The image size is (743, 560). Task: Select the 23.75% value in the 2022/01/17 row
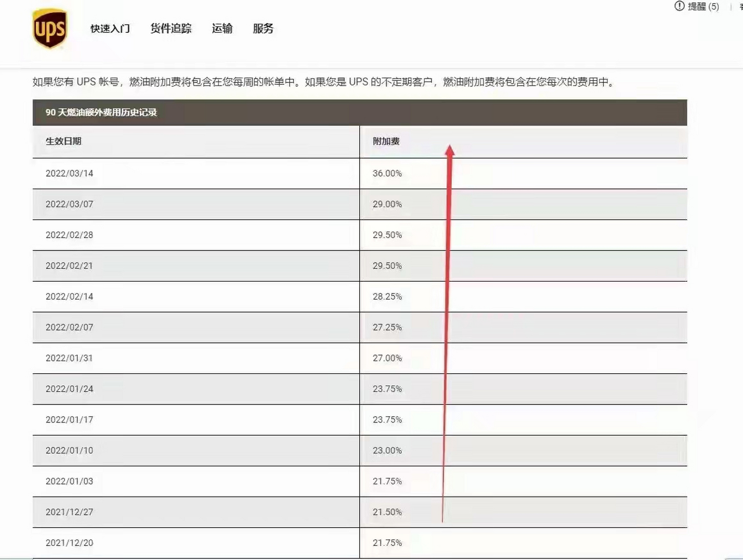[x=387, y=420]
